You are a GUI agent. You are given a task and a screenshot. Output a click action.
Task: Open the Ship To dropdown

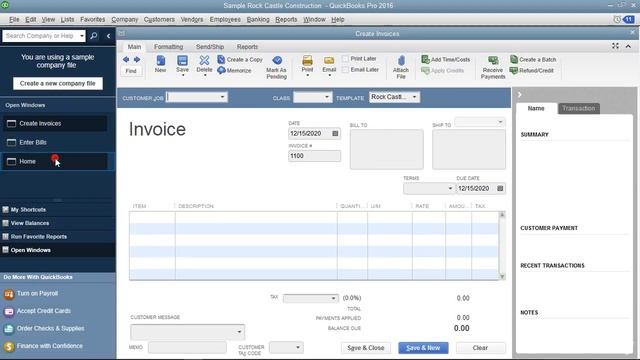(500, 122)
